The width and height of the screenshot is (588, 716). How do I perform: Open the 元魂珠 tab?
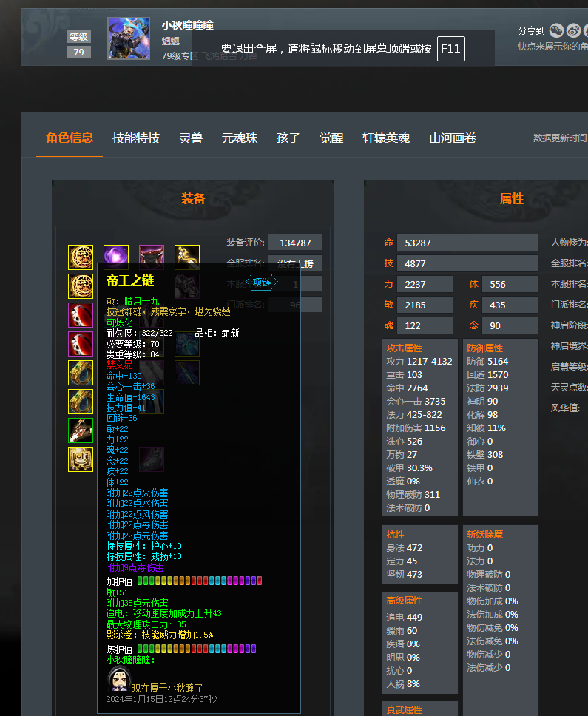tap(239, 138)
